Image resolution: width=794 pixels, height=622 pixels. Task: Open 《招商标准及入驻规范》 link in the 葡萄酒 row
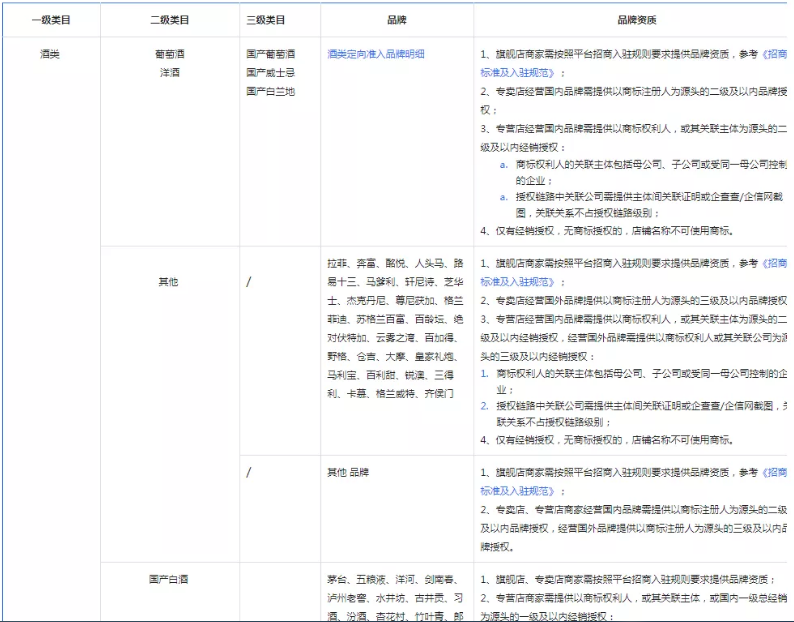(x=518, y=72)
